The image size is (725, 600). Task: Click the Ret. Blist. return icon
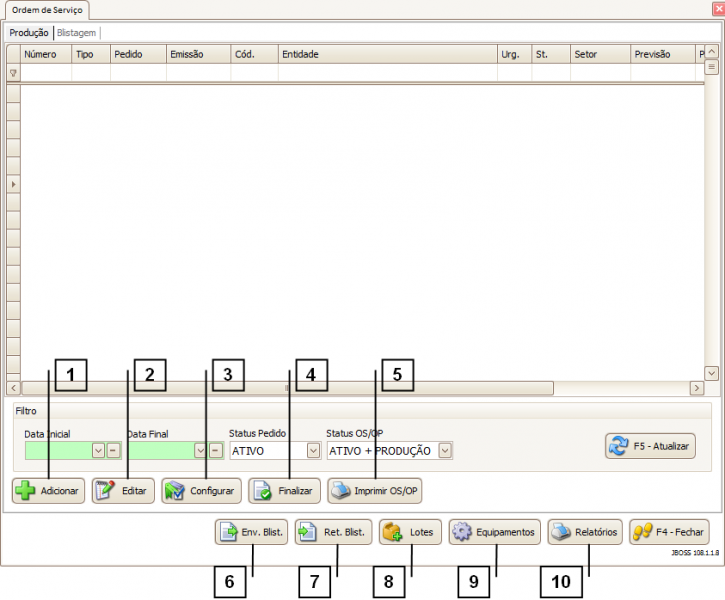309,532
